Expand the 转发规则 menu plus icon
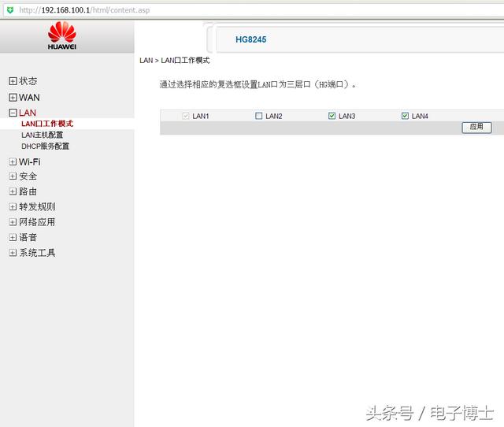Image resolution: width=504 pixels, height=427 pixels. (x=13, y=206)
